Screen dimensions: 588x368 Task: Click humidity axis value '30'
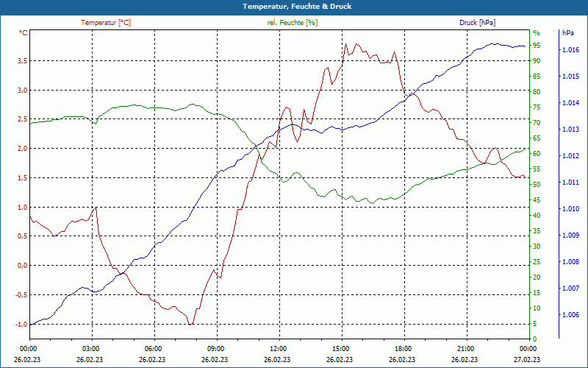point(537,247)
